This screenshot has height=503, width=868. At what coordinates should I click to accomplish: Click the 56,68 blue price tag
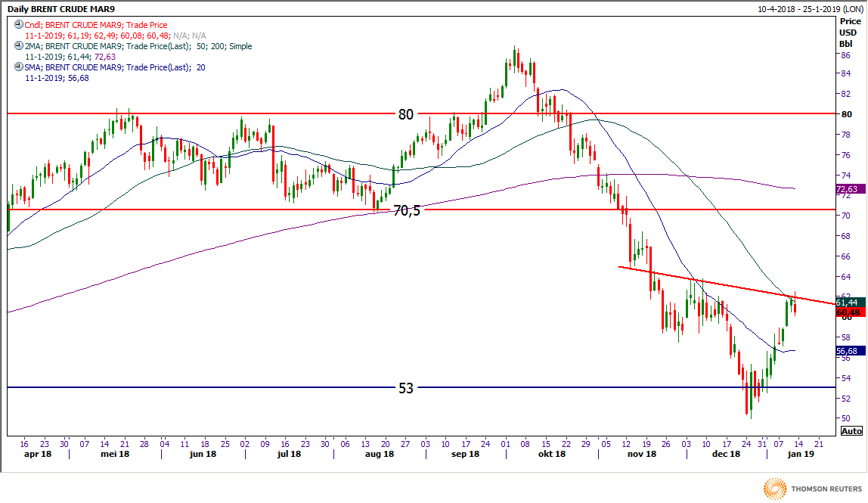(850, 351)
